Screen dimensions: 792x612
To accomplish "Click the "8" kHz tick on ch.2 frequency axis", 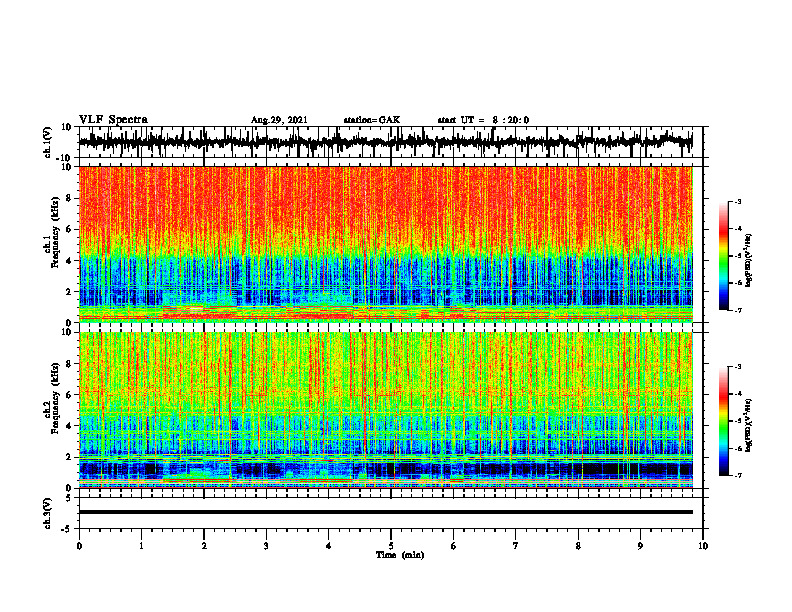I will tap(69, 364).
